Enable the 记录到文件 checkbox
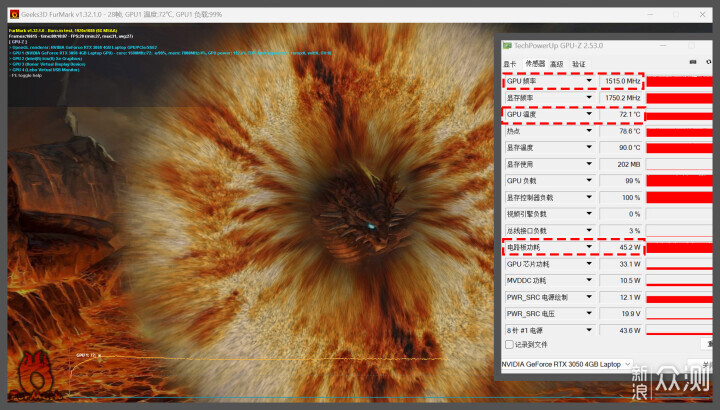Image resolution: width=720 pixels, height=410 pixels. click(x=509, y=344)
